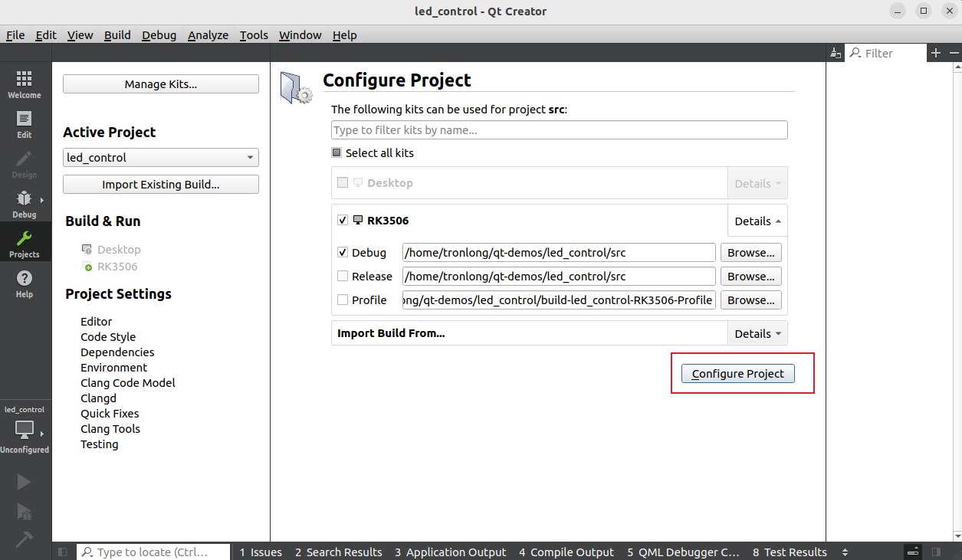
Task: Open the Design mode
Action: click(25, 163)
